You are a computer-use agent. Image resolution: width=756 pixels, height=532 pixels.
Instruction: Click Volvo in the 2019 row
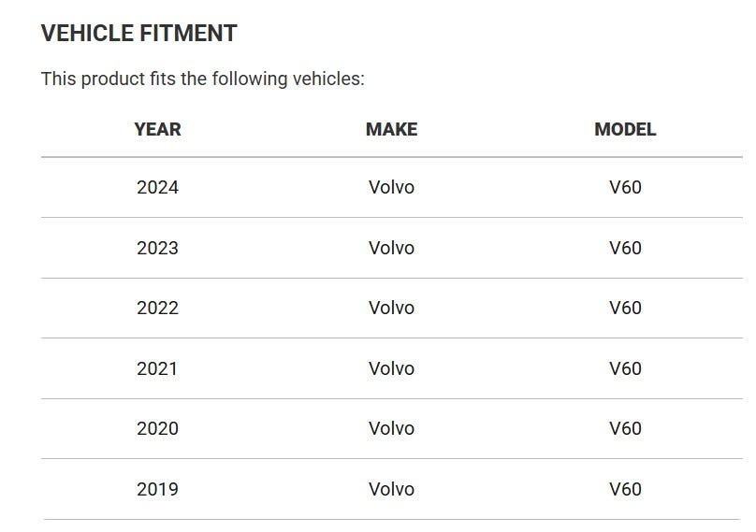pos(391,489)
